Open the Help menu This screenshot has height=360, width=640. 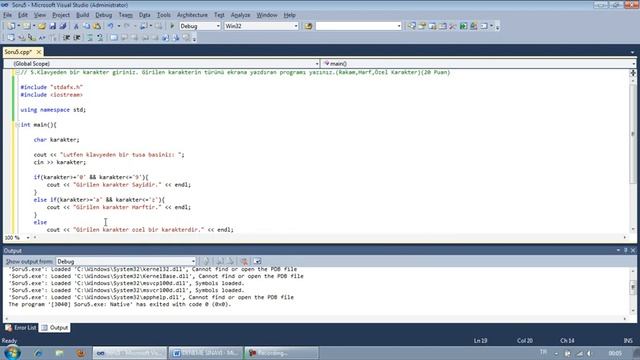[289, 15]
